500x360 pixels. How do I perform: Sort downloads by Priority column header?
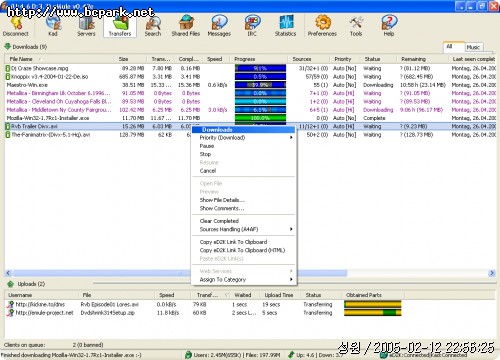pos(345,59)
